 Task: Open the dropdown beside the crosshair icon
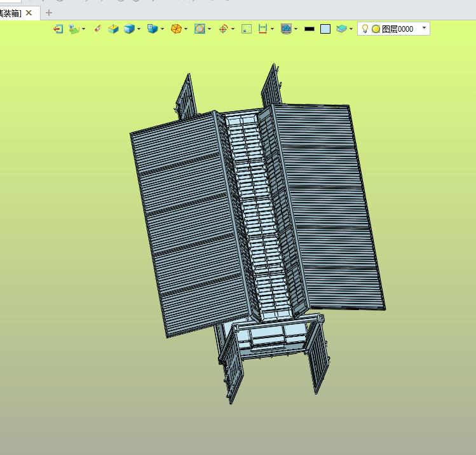click(x=233, y=29)
